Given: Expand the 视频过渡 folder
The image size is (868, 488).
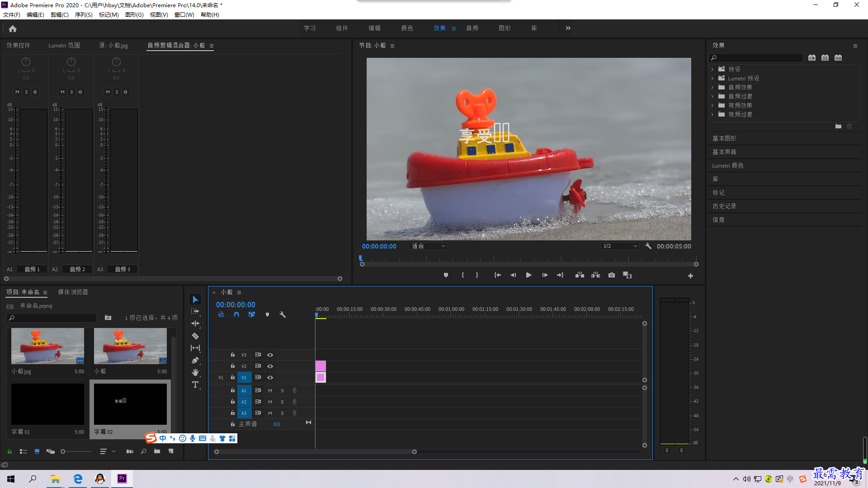Looking at the screenshot, I should point(712,114).
